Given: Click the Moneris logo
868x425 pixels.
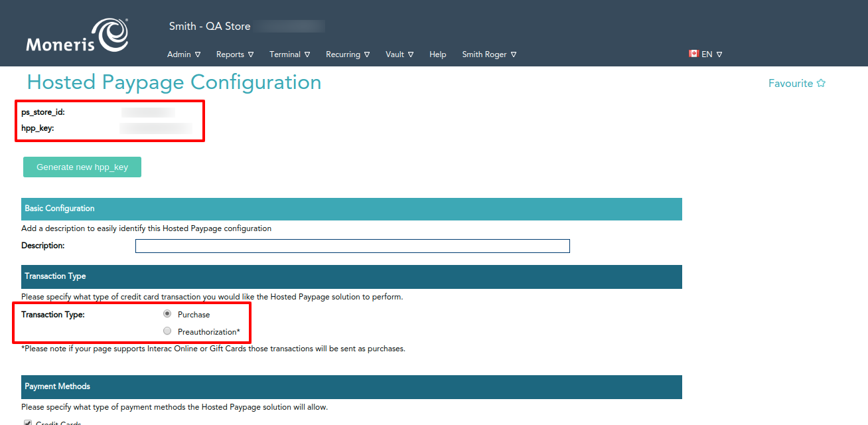Looking at the screenshot, I should (77, 36).
